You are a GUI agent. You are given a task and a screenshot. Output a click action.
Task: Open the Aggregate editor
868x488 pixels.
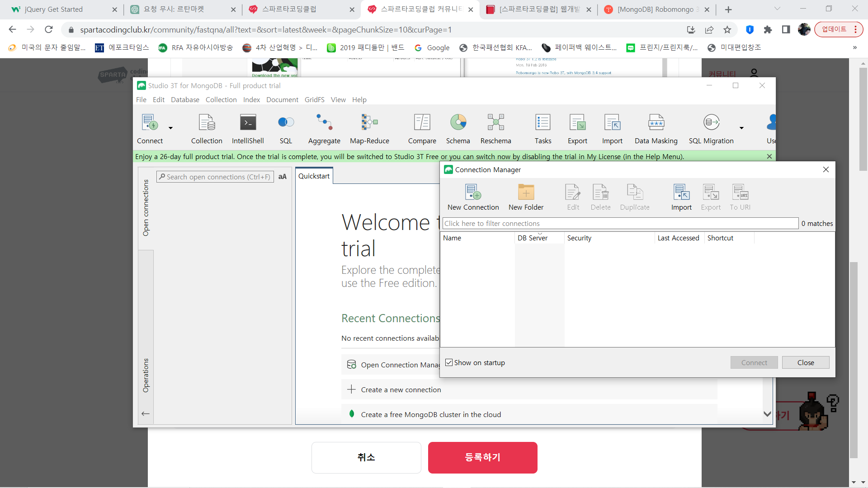coord(324,129)
